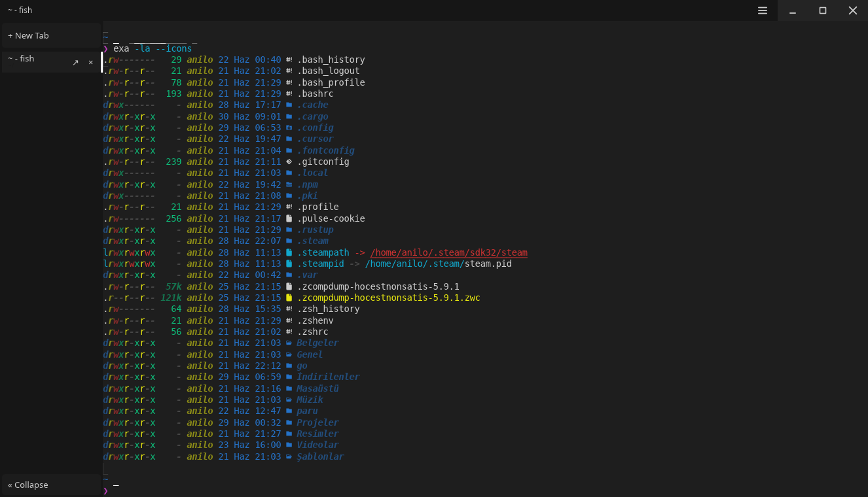Click the timestamp '28 Haz 22:07'

point(249,241)
